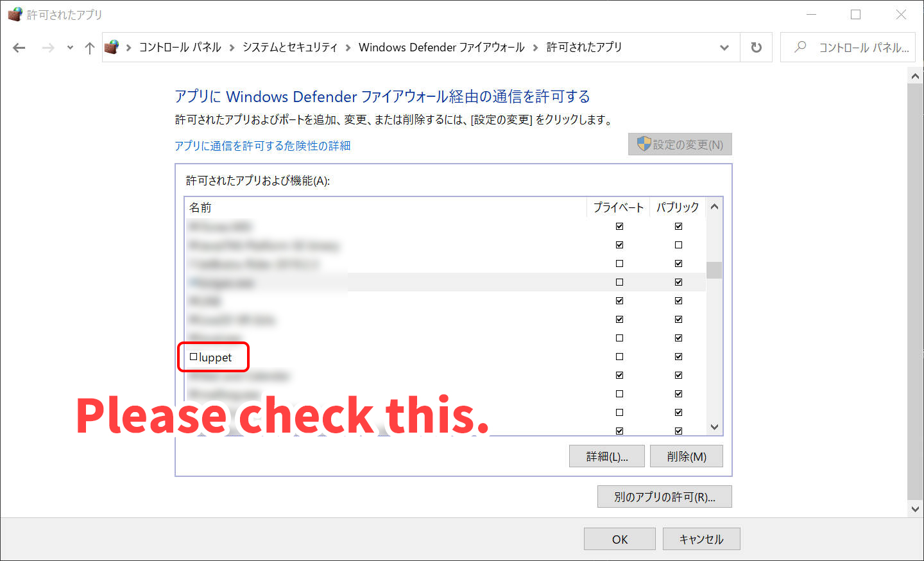Expand chevron after Windows Defender ファイアウォール
Image resolution: width=924 pixels, height=561 pixels.
click(535, 47)
